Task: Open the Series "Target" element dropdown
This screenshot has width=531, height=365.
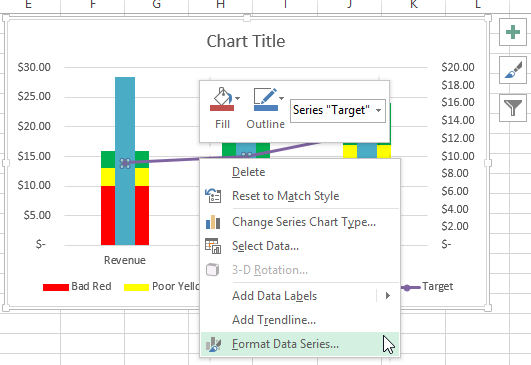Action: (x=338, y=110)
